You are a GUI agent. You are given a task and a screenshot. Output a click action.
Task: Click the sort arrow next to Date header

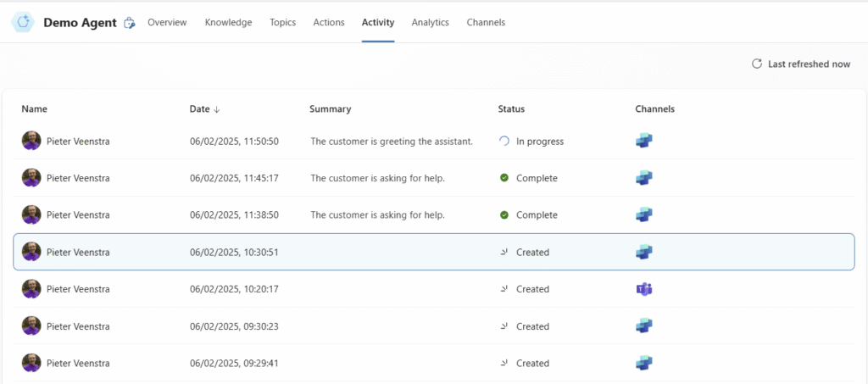[x=216, y=109]
